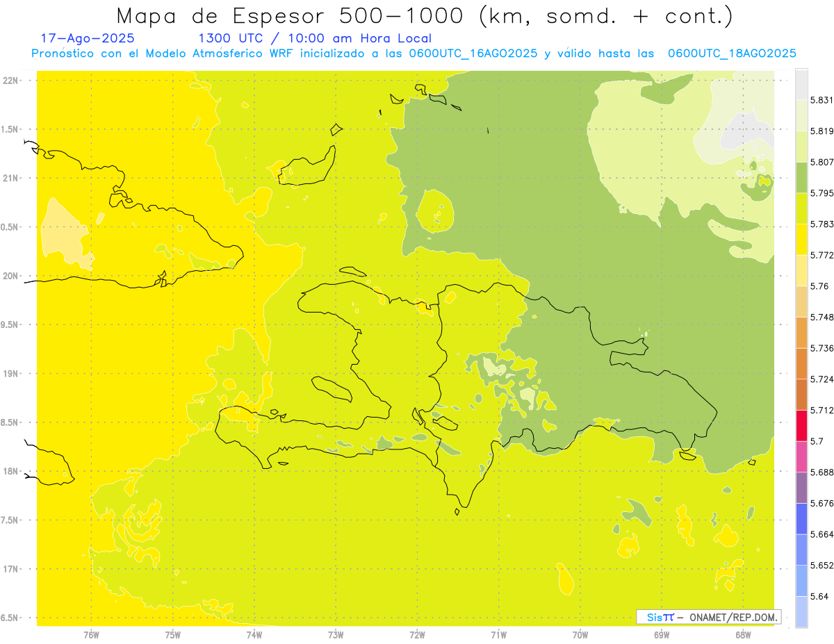The image size is (834, 644).
Task: Click the 74W longitude label
Action: click(x=254, y=634)
